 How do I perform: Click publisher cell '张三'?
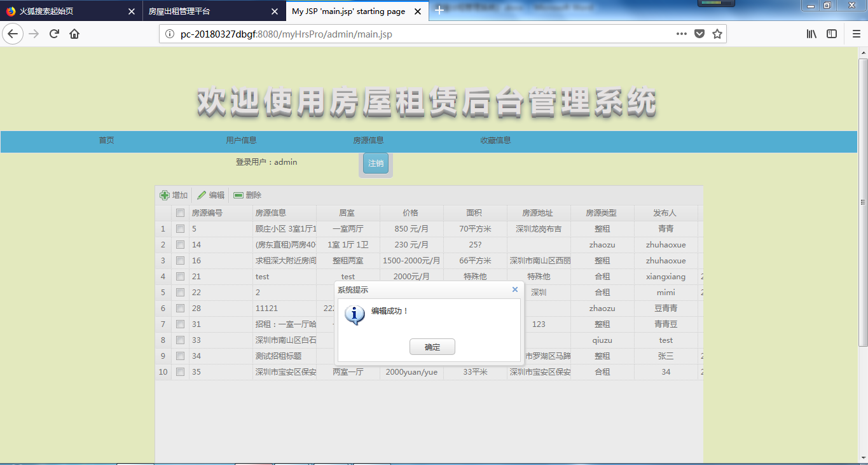click(666, 356)
